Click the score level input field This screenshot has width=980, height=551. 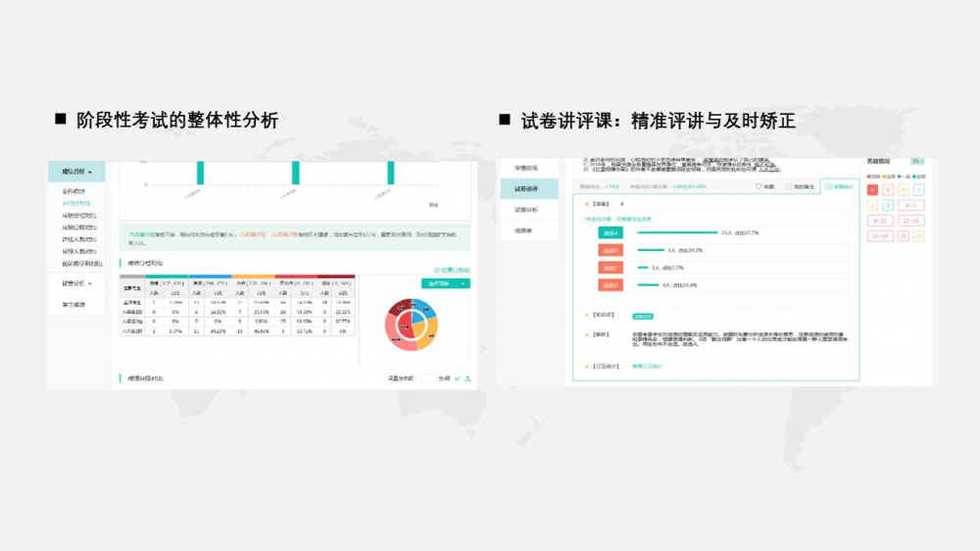pyautogui.click(x=427, y=377)
